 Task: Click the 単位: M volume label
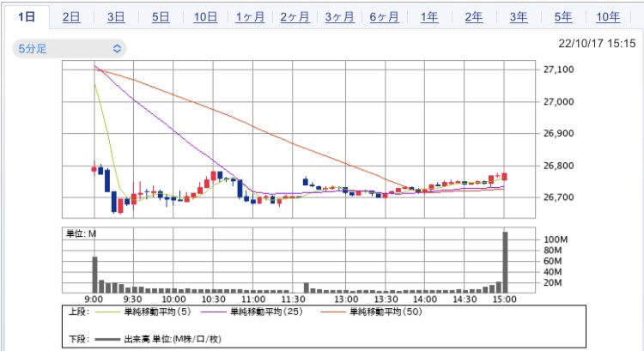[82, 234]
